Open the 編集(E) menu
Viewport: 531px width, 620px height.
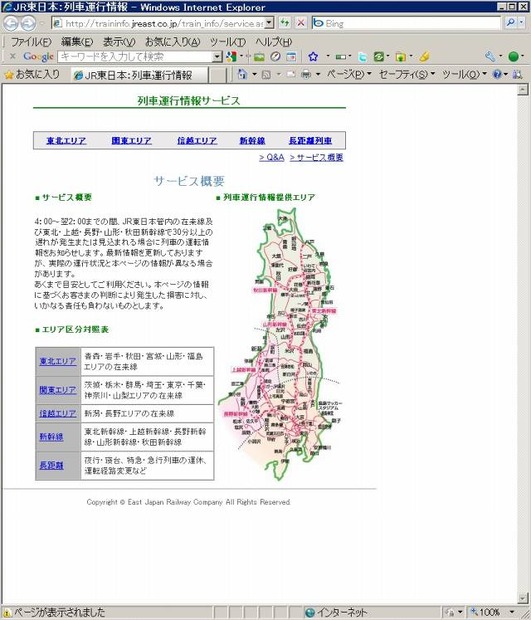[77, 42]
